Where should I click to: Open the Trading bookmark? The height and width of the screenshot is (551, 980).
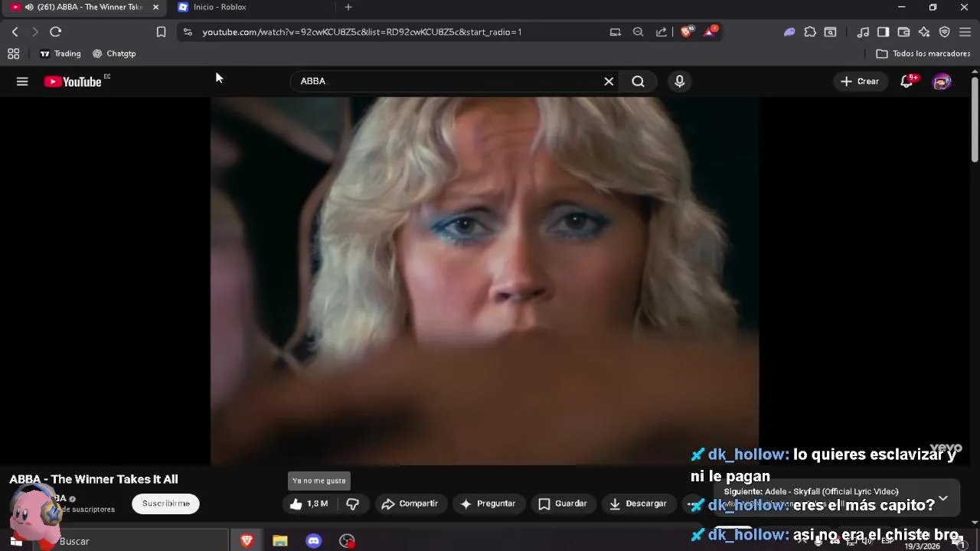(x=60, y=54)
